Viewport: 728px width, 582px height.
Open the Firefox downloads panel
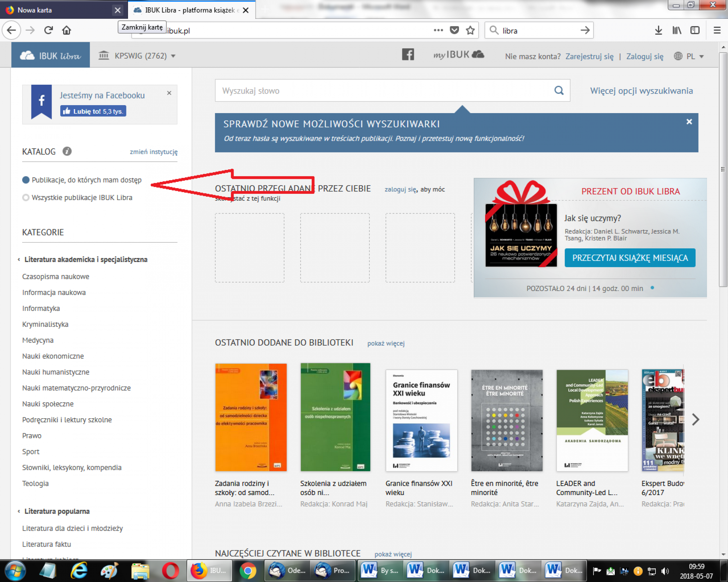[x=659, y=30]
